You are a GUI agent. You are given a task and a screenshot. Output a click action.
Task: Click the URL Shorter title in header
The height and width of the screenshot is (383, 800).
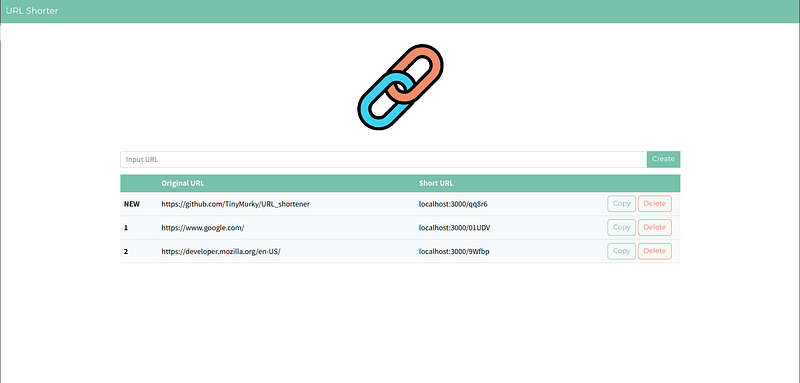[32, 11]
